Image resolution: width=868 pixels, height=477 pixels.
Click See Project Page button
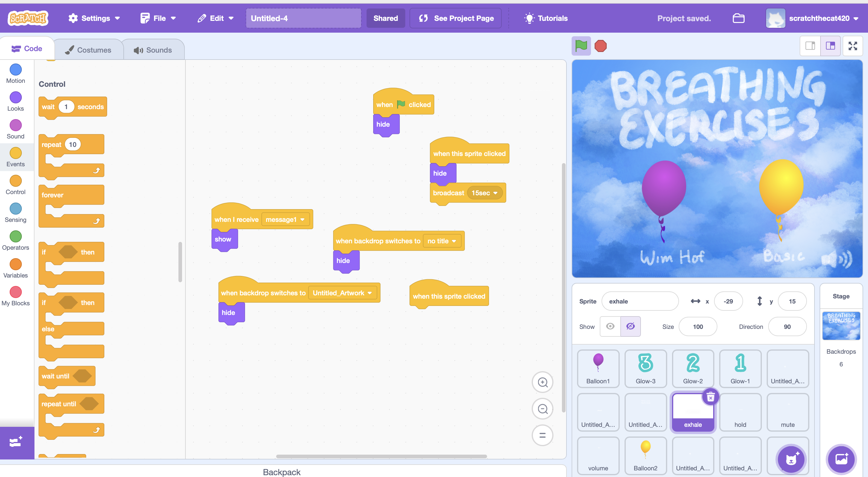(x=455, y=18)
